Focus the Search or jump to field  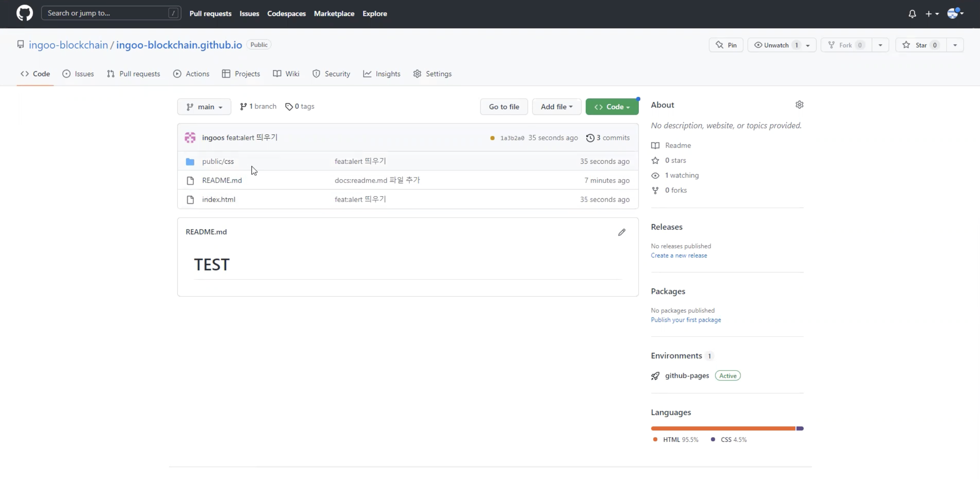click(107, 13)
